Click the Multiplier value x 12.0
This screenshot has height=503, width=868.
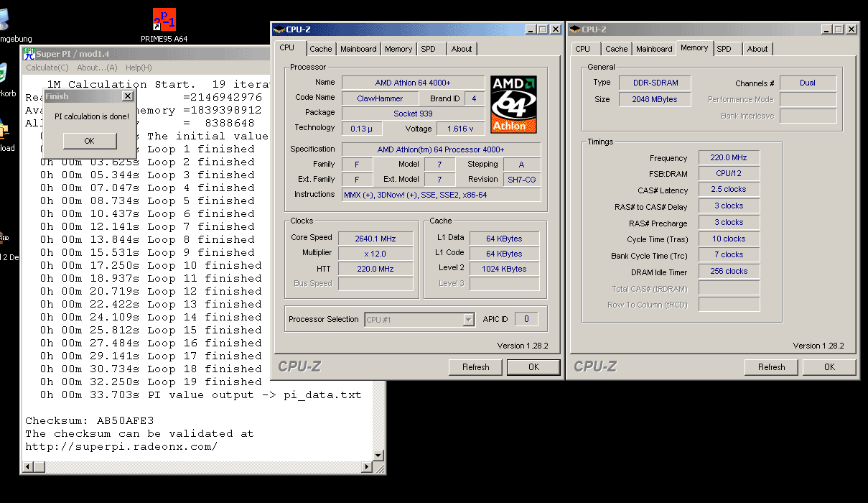point(374,254)
